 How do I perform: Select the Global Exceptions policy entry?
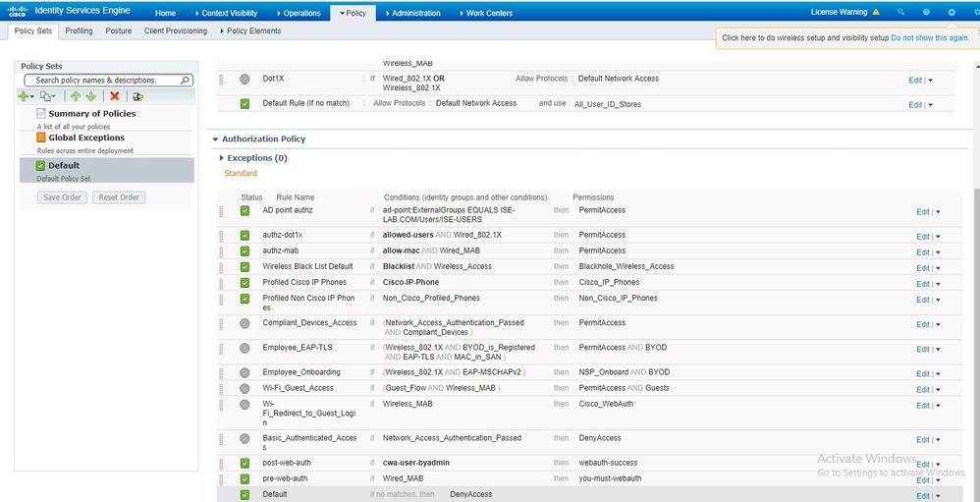pos(106,143)
